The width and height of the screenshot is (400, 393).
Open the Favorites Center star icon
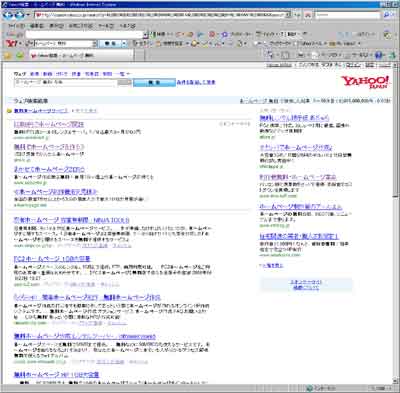point(8,55)
